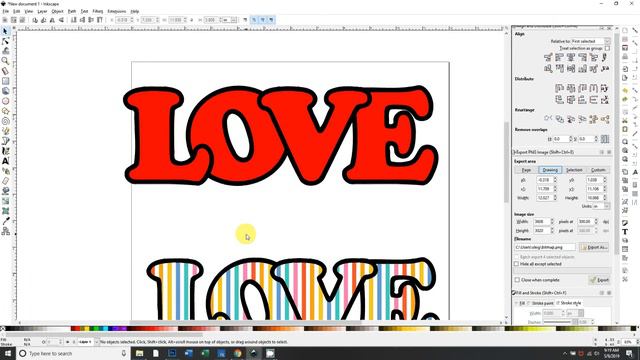Enable Close when complete checkbox

tap(517, 280)
